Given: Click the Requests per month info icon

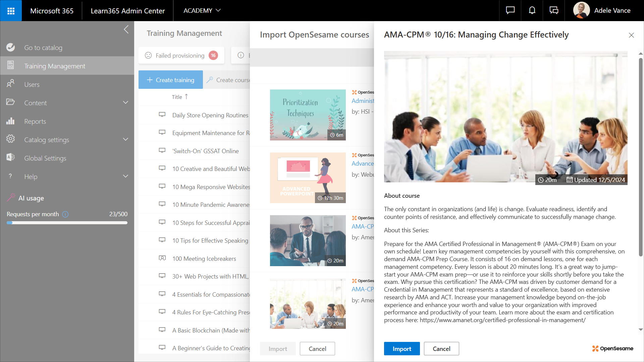Looking at the screenshot, I should tap(65, 214).
